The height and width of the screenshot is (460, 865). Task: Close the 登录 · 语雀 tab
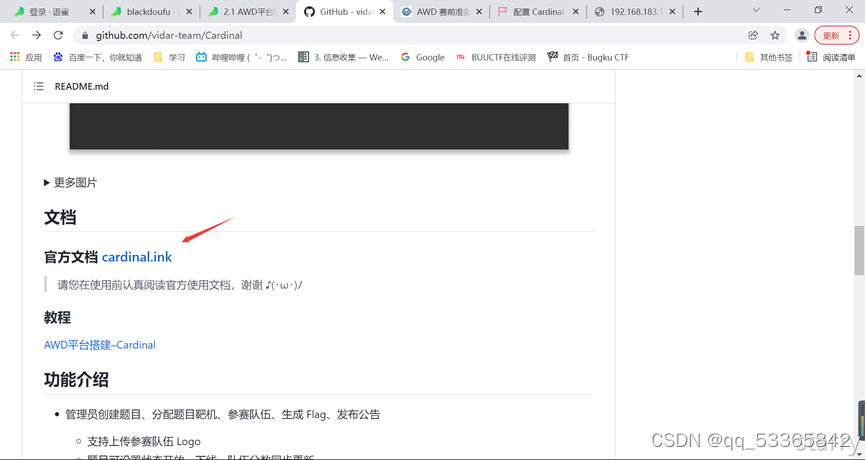92,12
